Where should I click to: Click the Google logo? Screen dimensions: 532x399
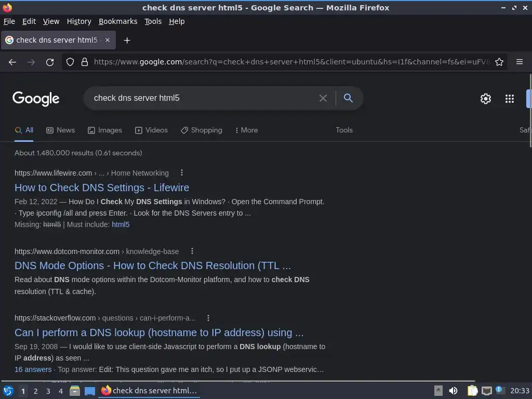click(36, 99)
